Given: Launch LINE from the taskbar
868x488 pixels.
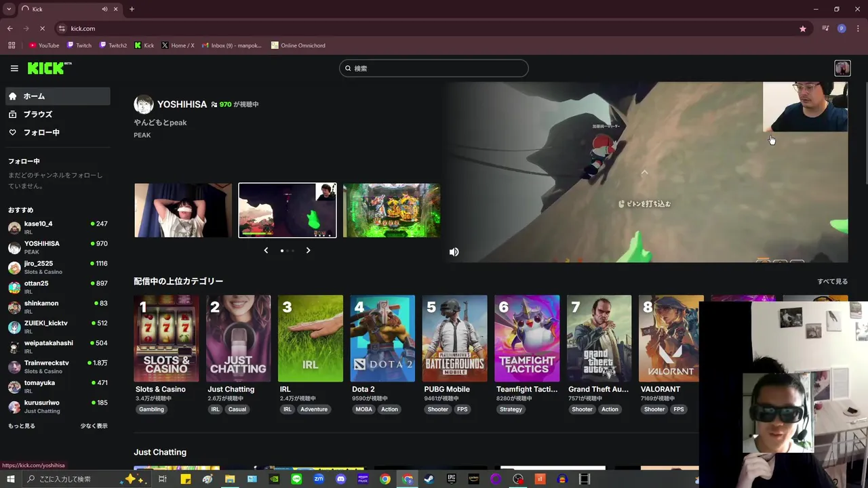Looking at the screenshot, I should pyautogui.click(x=296, y=479).
